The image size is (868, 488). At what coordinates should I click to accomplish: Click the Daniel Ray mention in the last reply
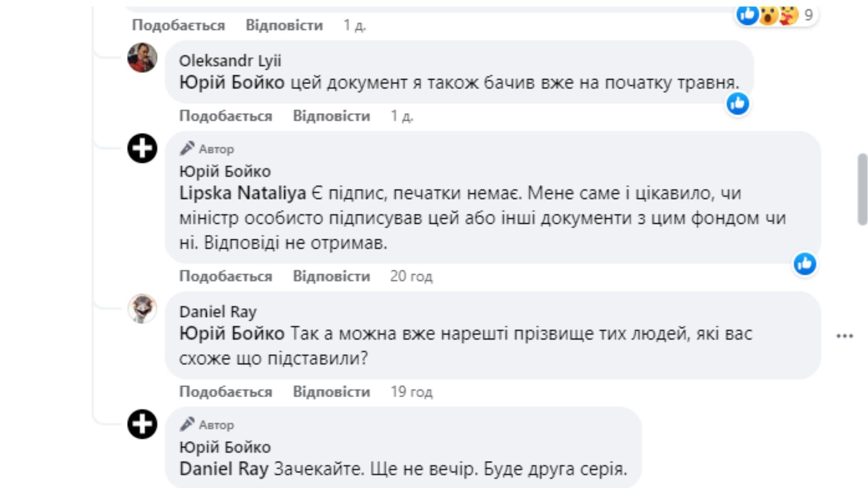[x=224, y=469]
